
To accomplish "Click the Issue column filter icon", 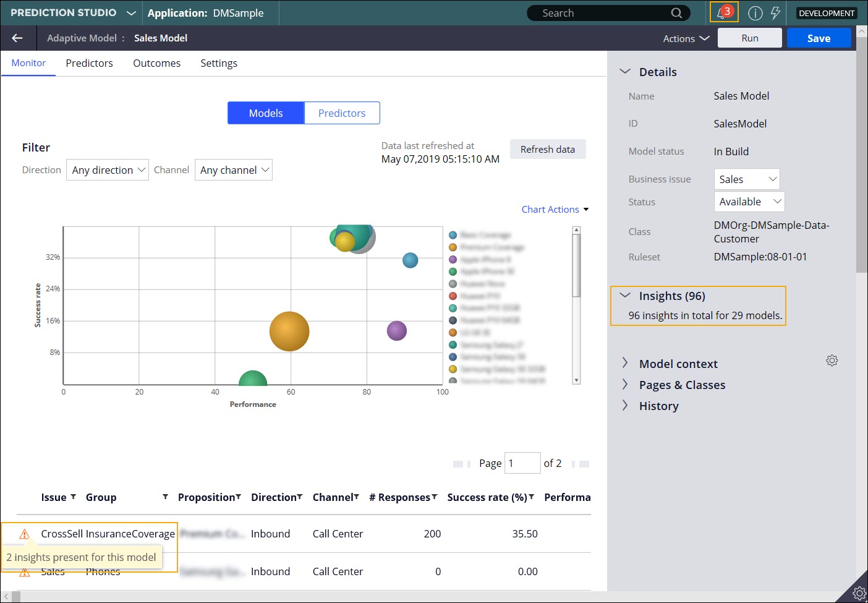I will [x=73, y=497].
